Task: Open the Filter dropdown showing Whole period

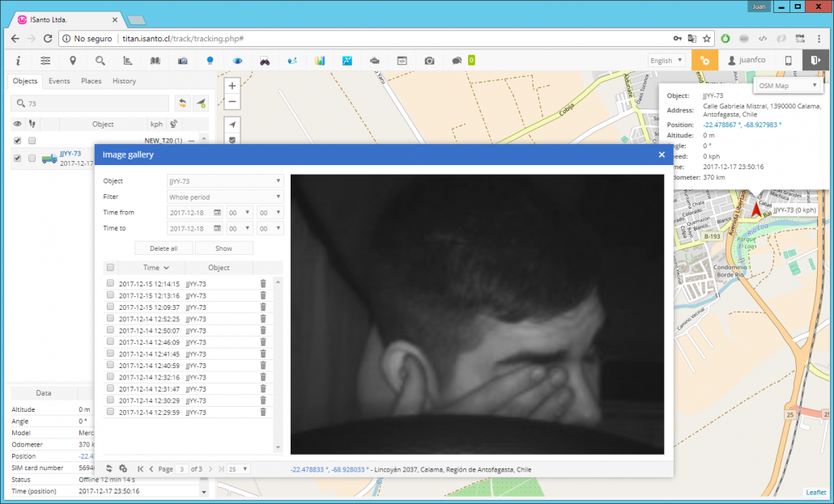Action: (x=225, y=197)
